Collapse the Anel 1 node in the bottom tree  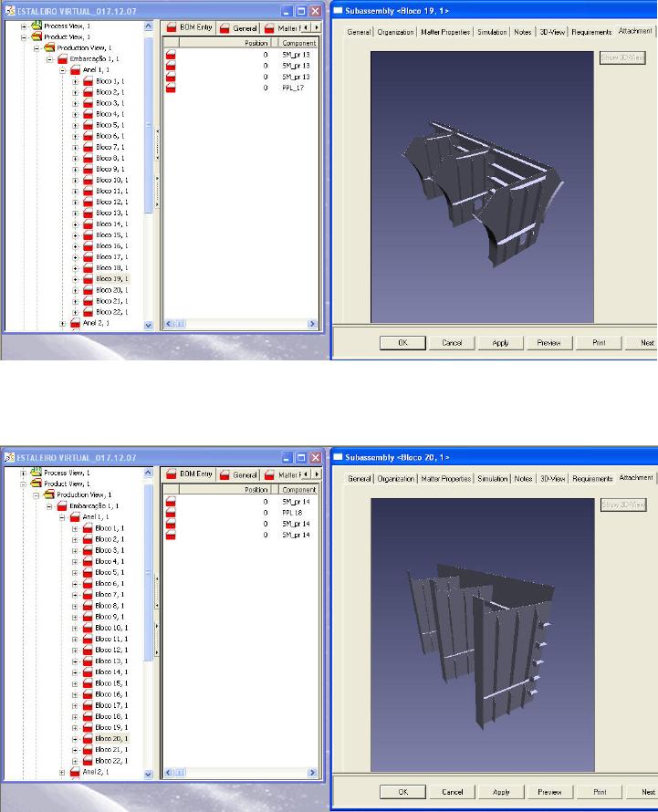62,517
